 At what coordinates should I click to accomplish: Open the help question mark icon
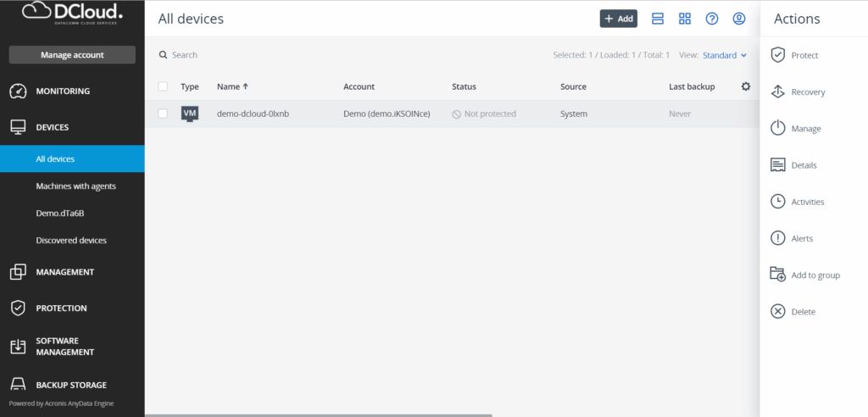point(712,19)
